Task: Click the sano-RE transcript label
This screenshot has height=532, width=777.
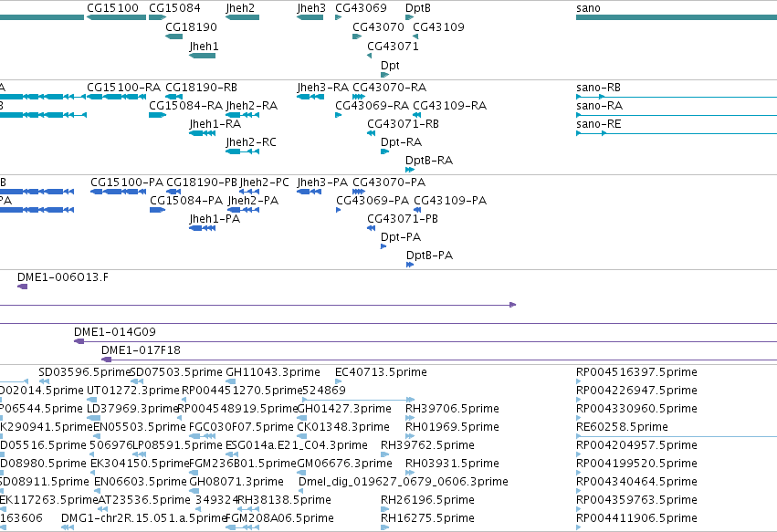Action: pyautogui.click(x=599, y=124)
